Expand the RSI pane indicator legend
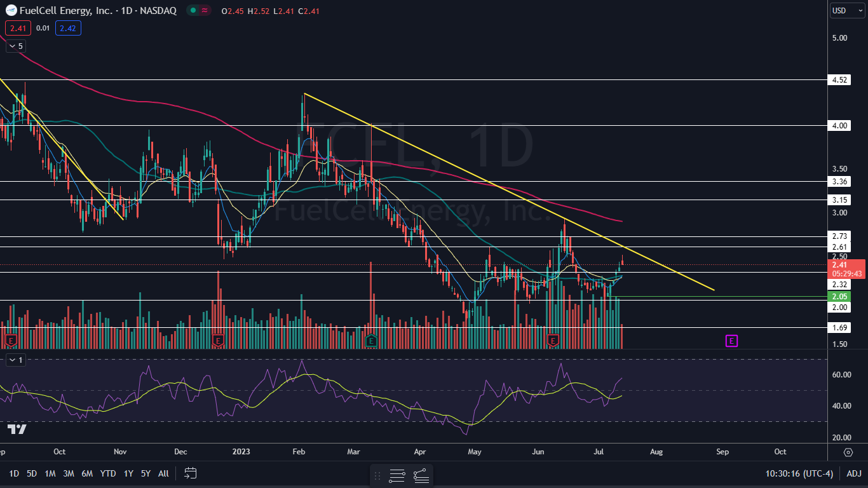868x488 pixels. pos(16,360)
